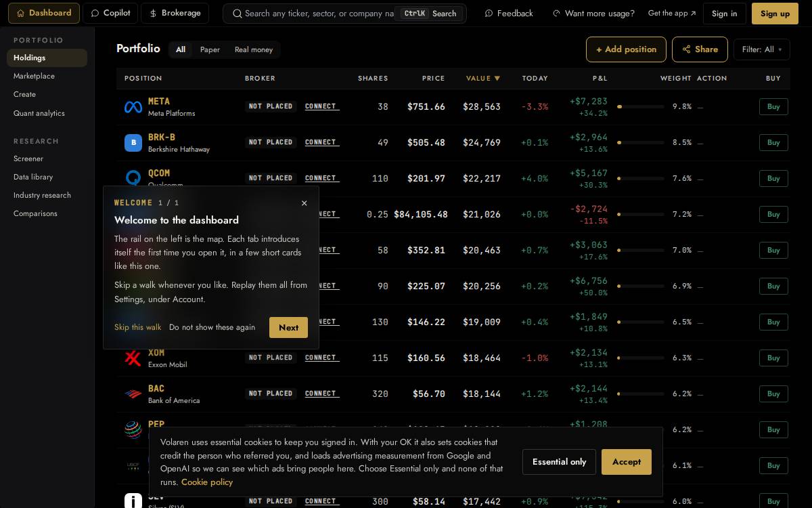Sort by the Weight column header
Screen dimensions: 812x508
tap(676, 79)
